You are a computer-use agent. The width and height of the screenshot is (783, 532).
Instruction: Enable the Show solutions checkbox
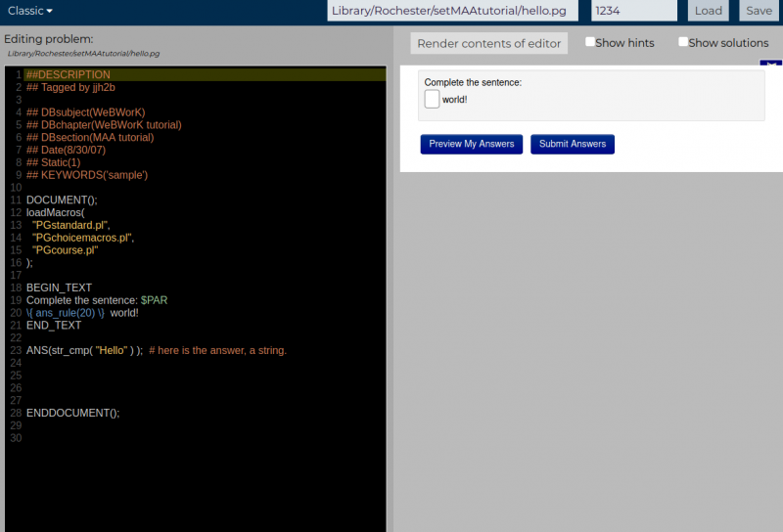[682, 42]
